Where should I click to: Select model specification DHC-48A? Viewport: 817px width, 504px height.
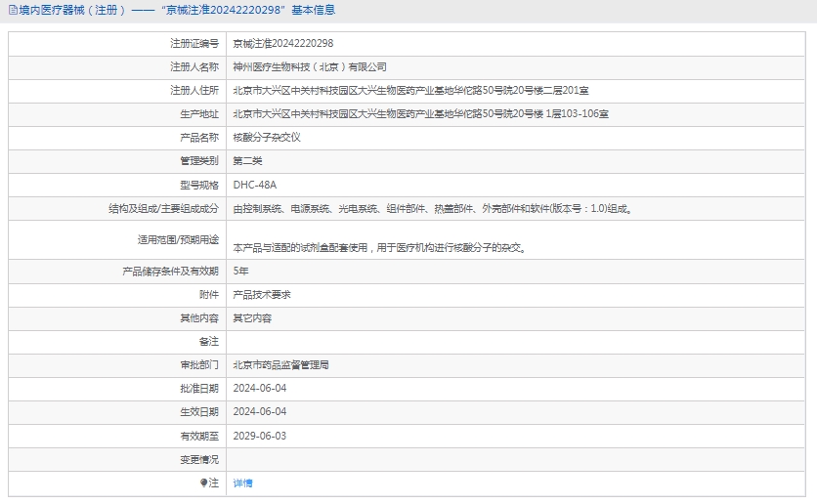click(x=255, y=185)
